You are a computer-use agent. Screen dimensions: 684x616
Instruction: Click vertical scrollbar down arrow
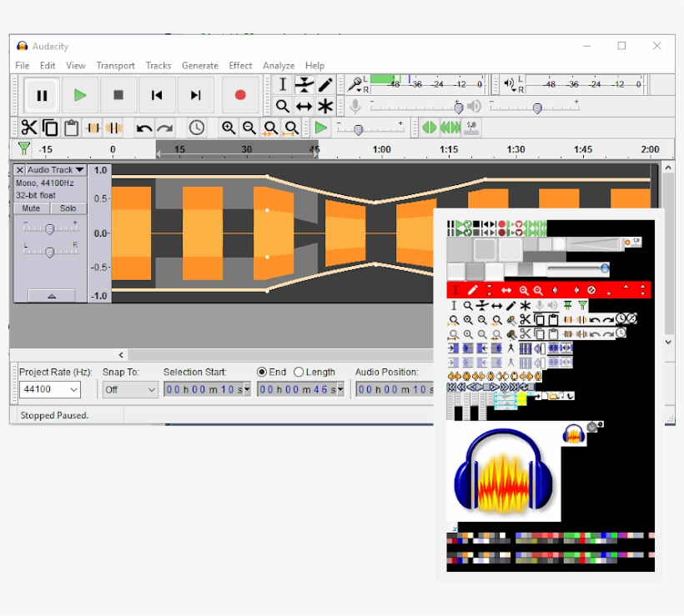click(668, 343)
